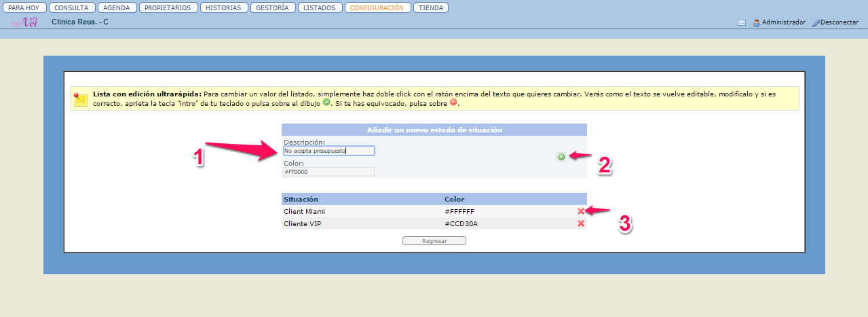Switch to the CONSULTA tab
868x317 pixels.
[71, 8]
